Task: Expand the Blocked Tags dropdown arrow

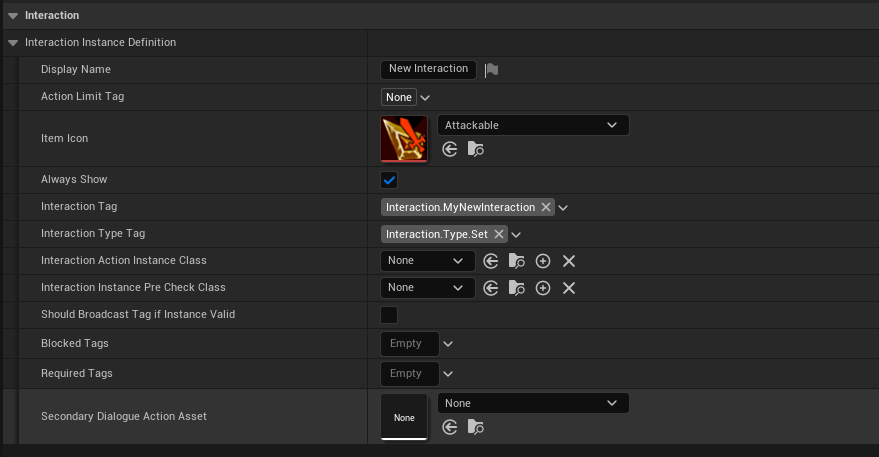Action: 448,344
